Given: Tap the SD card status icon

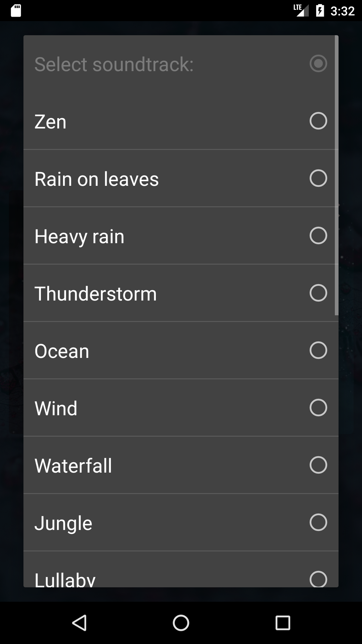Looking at the screenshot, I should [x=16, y=11].
